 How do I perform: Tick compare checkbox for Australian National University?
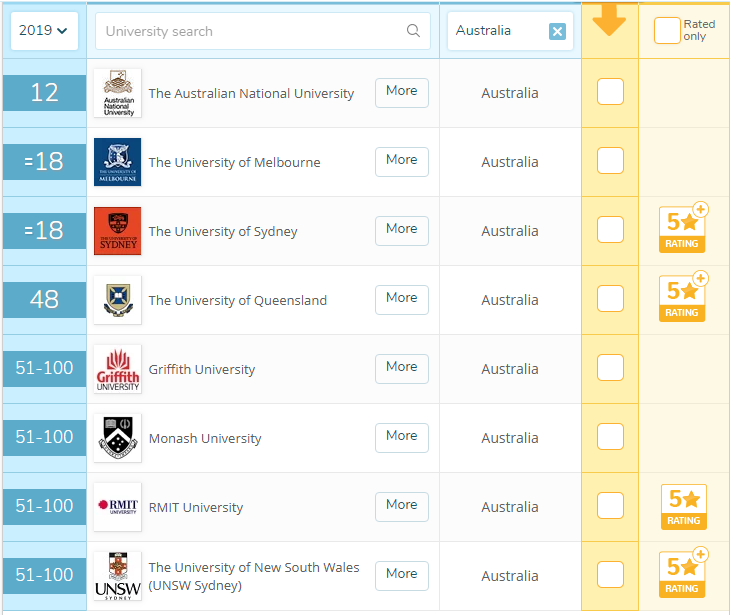click(610, 92)
